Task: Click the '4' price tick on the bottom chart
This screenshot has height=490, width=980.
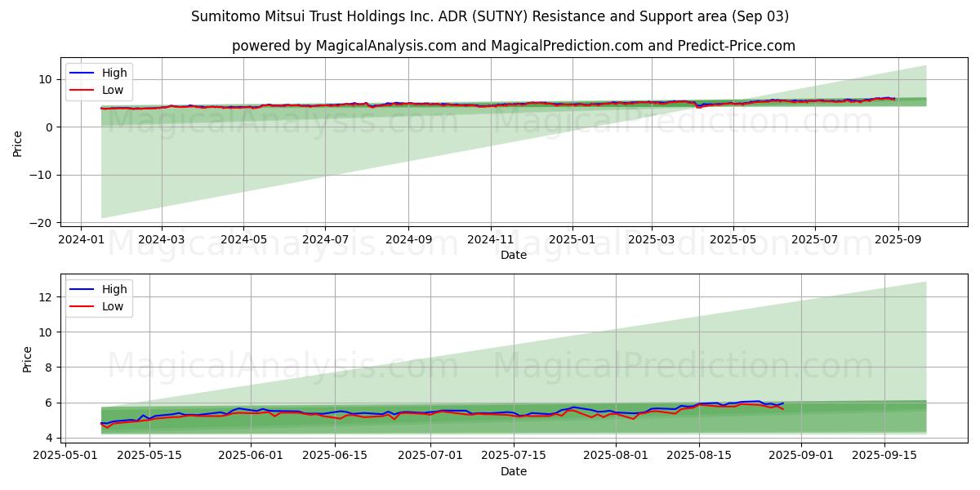Action: click(51, 439)
